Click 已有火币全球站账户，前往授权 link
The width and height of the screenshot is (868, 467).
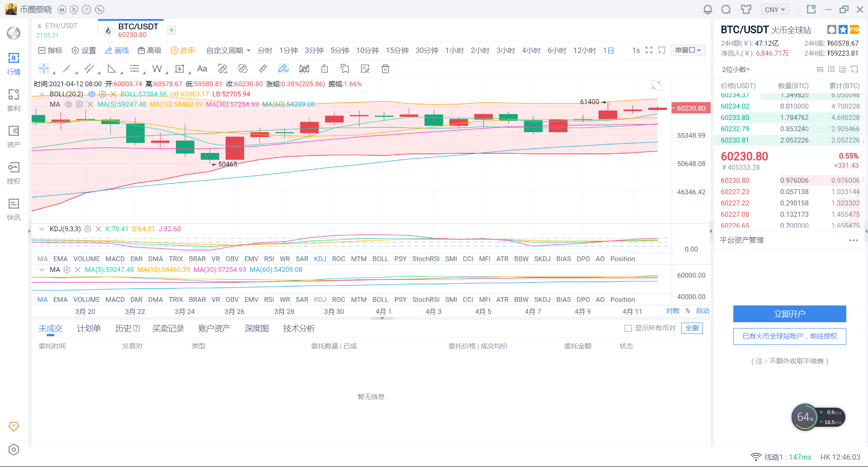click(790, 336)
